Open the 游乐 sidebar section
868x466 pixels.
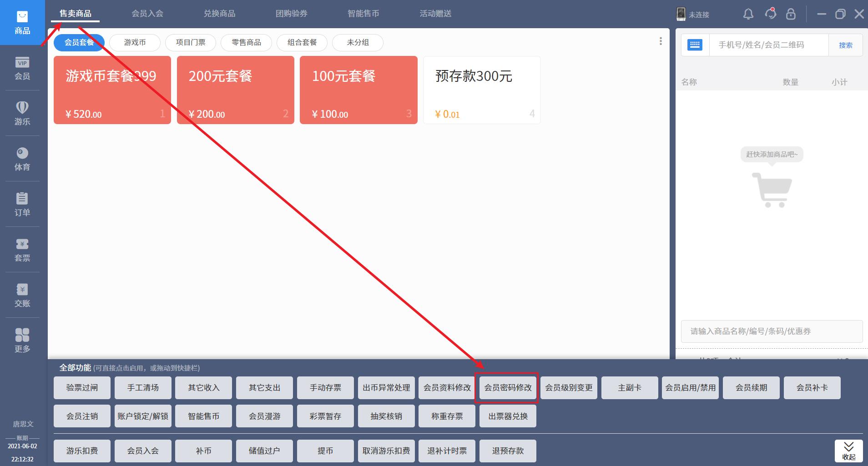click(x=22, y=114)
